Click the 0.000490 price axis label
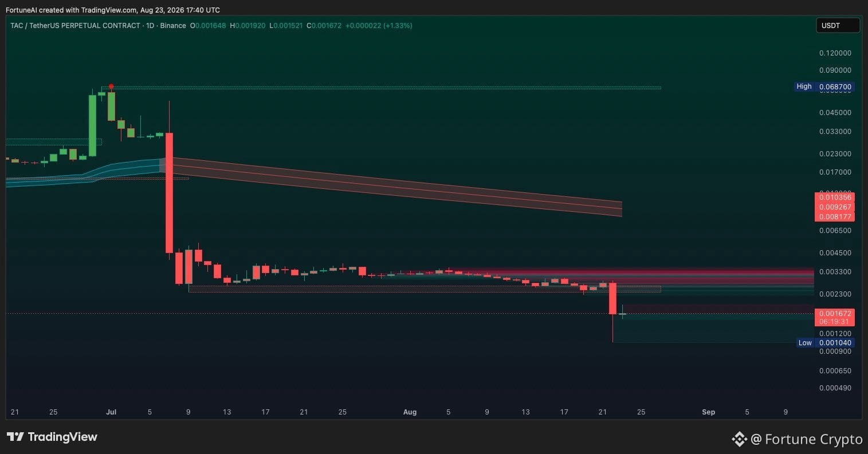The width and height of the screenshot is (868, 454). 835,388
